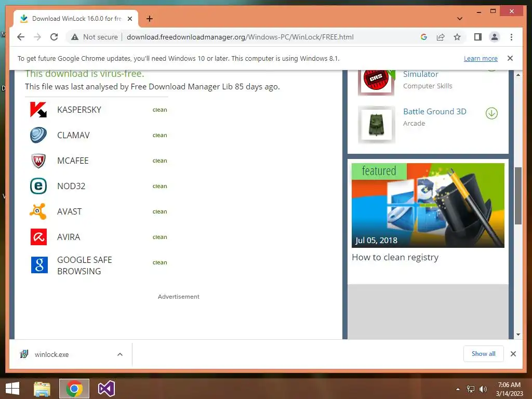
Task: Open the Chrome side panel
Action: click(x=478, y=37)
